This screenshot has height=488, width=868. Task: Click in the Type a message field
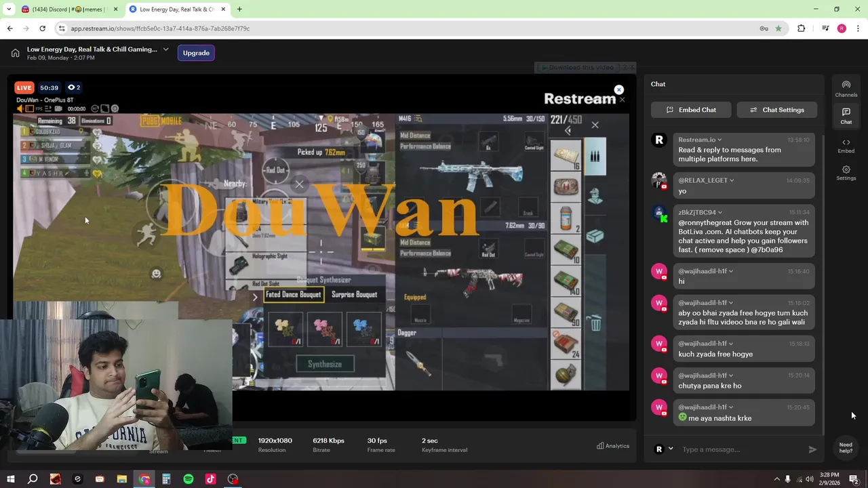(x=743, y=449)
